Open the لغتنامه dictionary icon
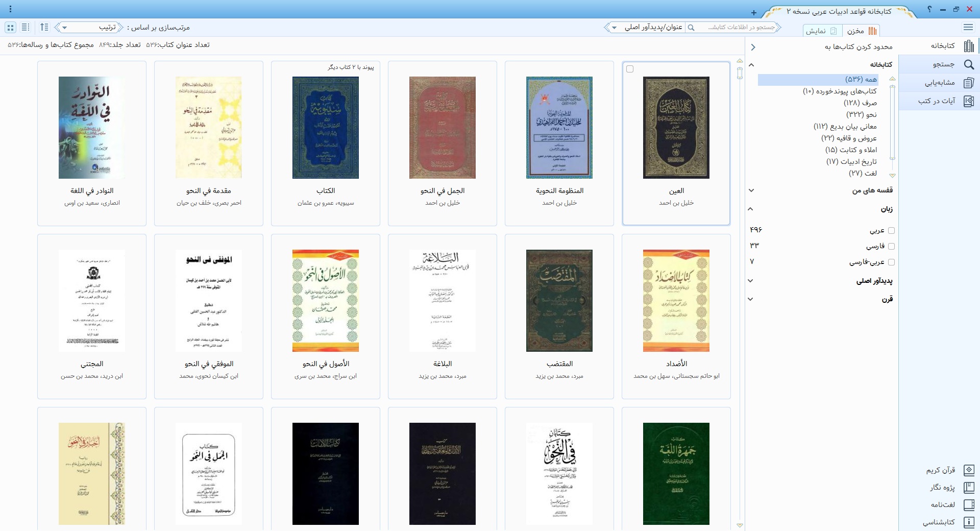Image resolution: width=980 pixels, height=531 pixels. coord(968,505)
